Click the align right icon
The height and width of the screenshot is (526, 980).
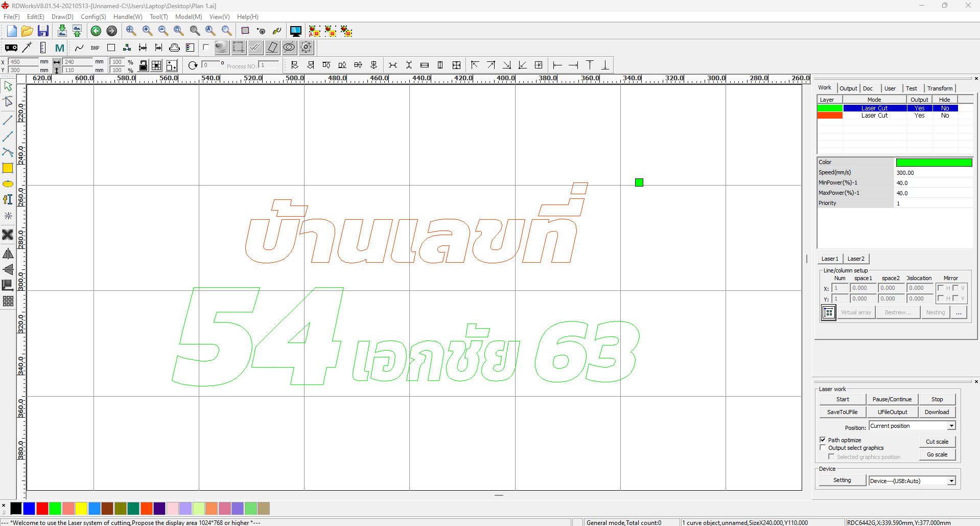[x=310, y=65]
